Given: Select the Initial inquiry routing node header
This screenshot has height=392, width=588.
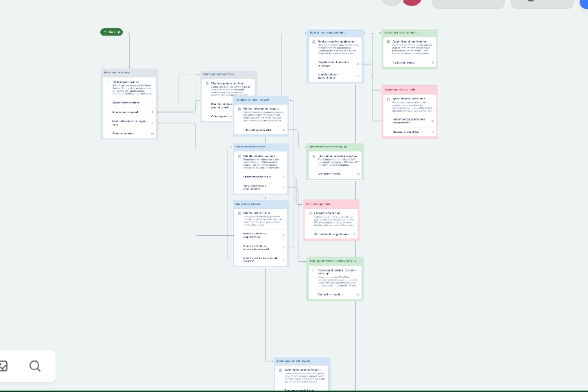Looking at the screenshot, I should point(130,73).
